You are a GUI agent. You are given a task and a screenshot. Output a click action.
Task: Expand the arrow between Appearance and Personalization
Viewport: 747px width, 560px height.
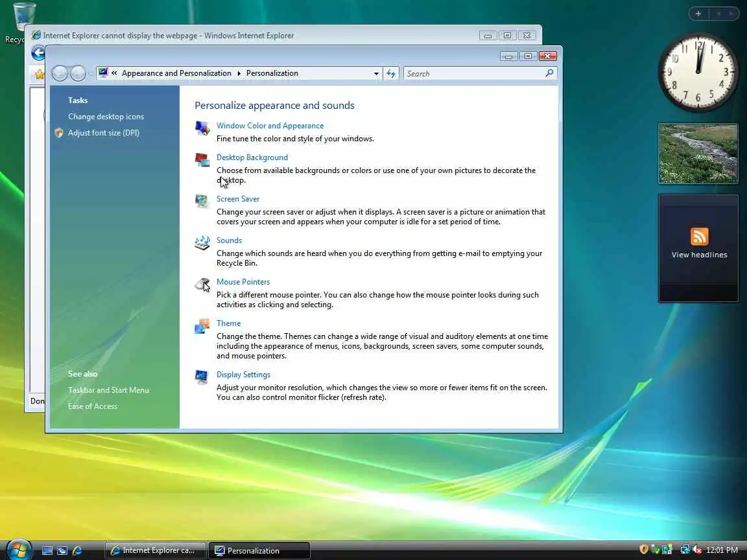(239, 73)
